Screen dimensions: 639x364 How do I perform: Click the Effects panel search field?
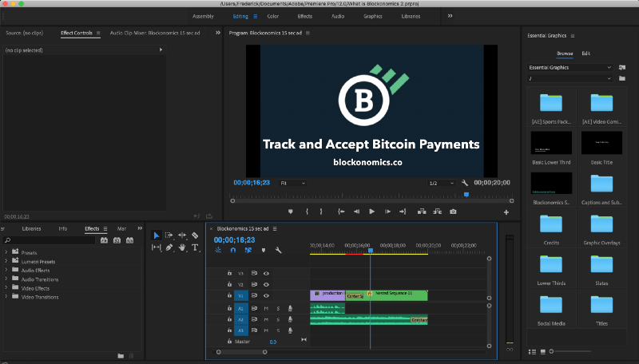click(50, 240)
